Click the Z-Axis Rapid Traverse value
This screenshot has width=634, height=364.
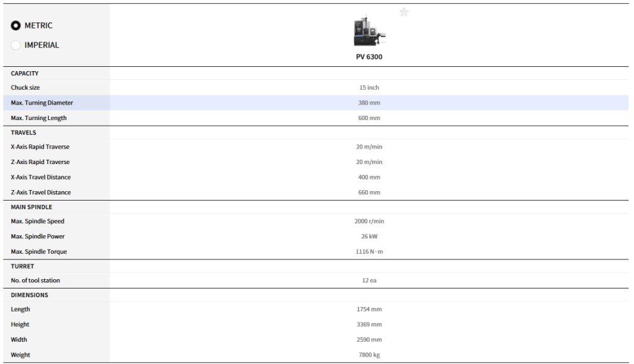click(369, 162)
